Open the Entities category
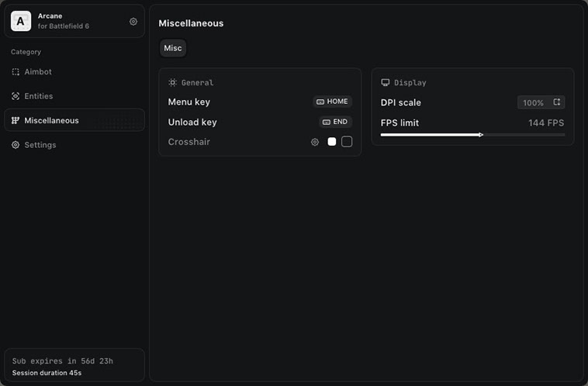The image size is (588, 386). pos(39,96)
